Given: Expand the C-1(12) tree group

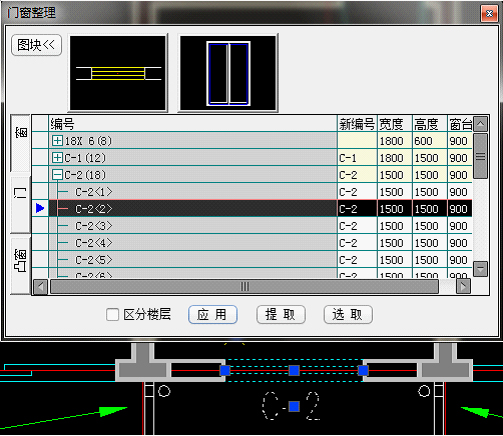Looking at the screenshot, I should [57, 158].
